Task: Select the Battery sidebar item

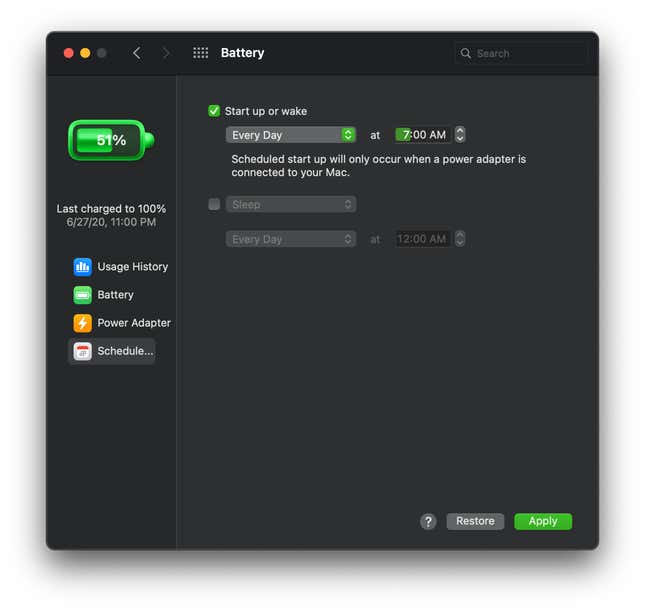Action: [104, 295]
